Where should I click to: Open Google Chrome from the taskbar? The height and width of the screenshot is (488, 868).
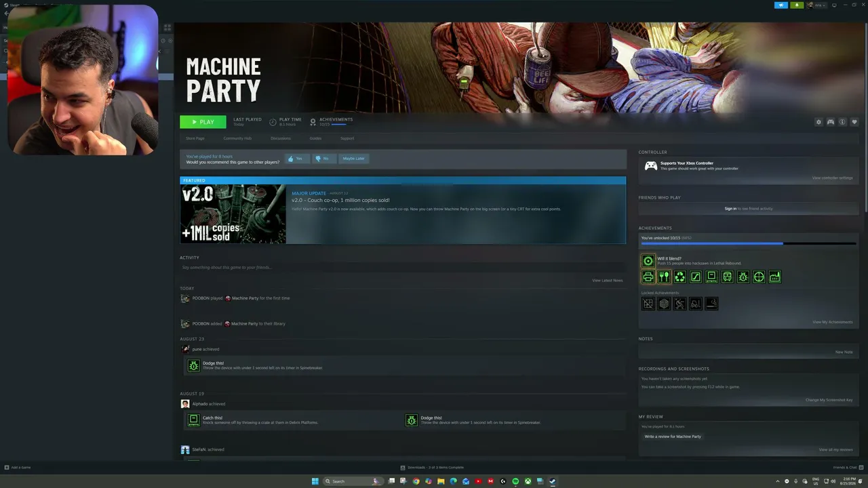coord(416,481)
